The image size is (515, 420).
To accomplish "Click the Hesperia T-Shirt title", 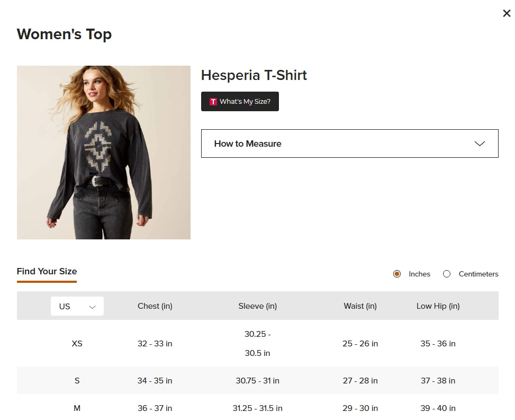I will click(x=254, y=75).
